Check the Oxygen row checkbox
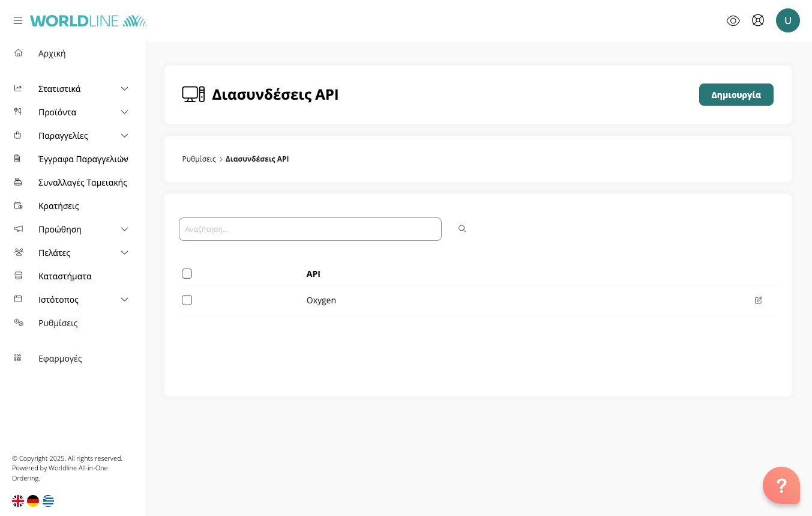Screen dimensions: 812x516 click(187, 300)
